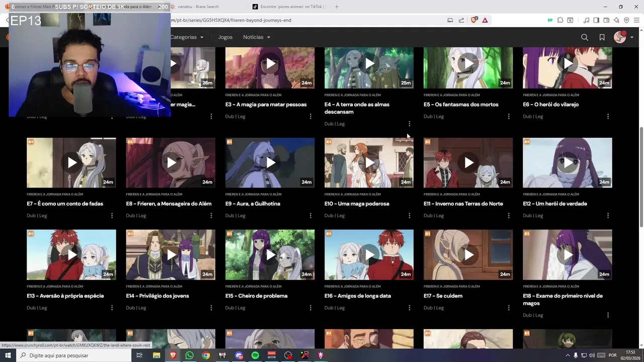Open WhatsApp from the taskbar

[x=189, y=355]
